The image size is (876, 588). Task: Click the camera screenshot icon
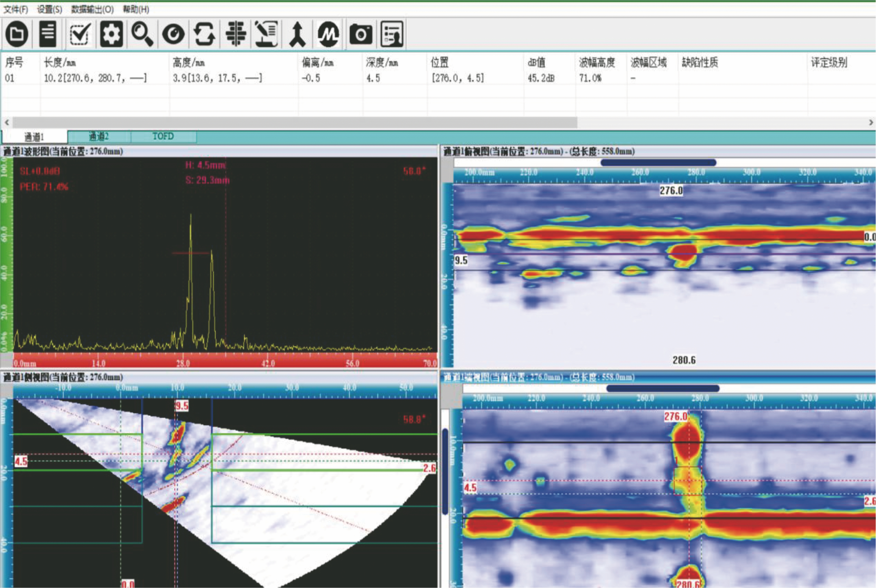[x=361, y=34]
